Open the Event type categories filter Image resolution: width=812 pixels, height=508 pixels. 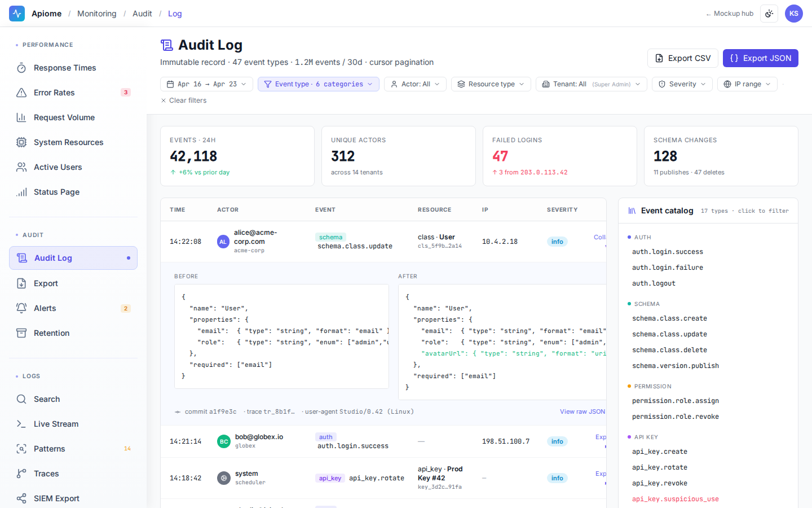[319, 84]
